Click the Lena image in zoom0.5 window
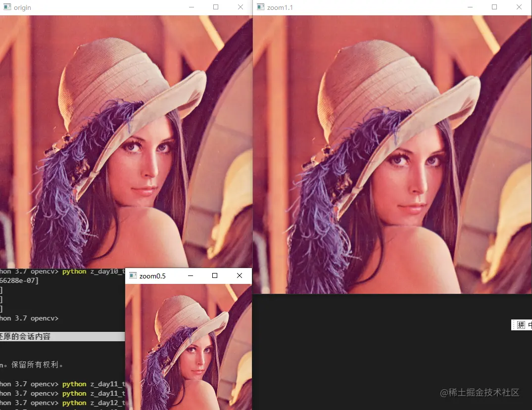This screenshot has width=532, height=410. point(189,347)
